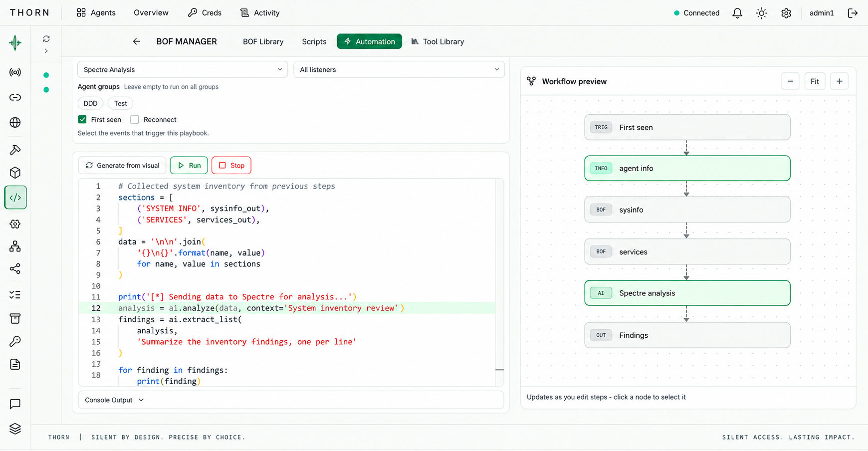The height and width of the screenshot is (451, 868).
Task: Zoom in workflow preview with plus button
Action: pyautogui.click(x=840, y=81)
